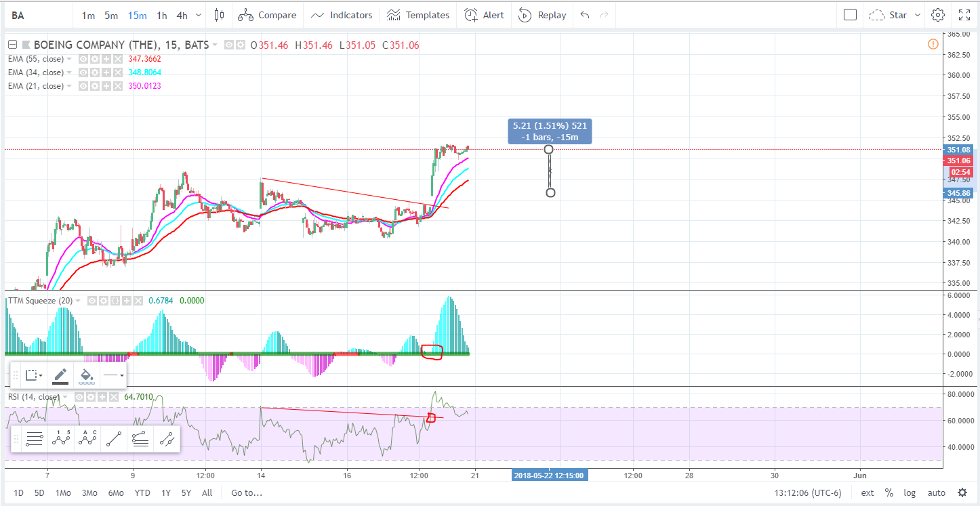Open the Compare symbols button

point(267,15)
